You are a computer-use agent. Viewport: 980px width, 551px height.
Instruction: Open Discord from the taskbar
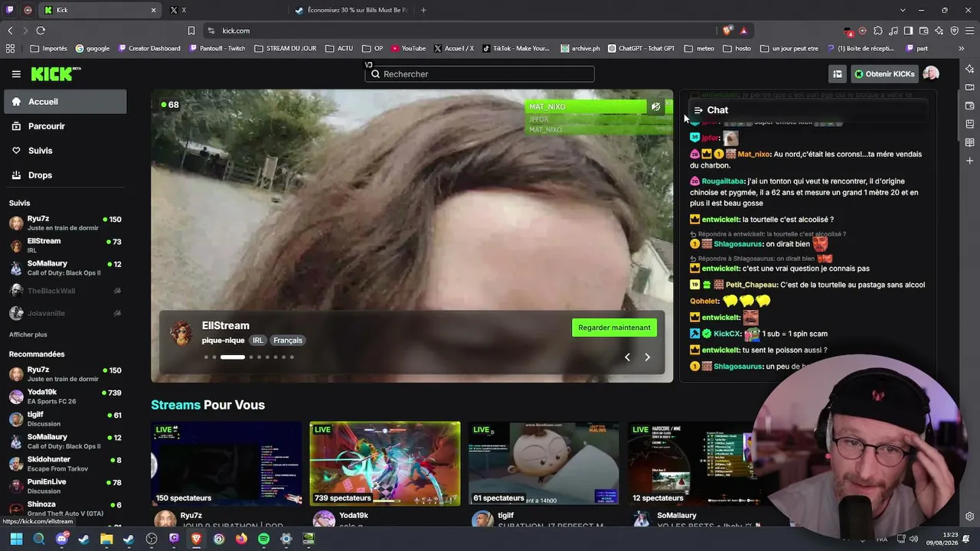coord(62,539)
